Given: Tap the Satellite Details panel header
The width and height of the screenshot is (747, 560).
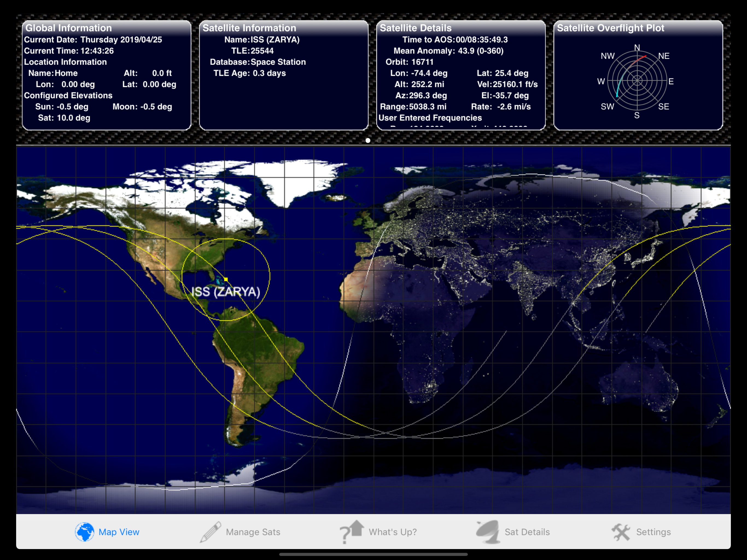Looking at the screenshot, I should [416, 28].
